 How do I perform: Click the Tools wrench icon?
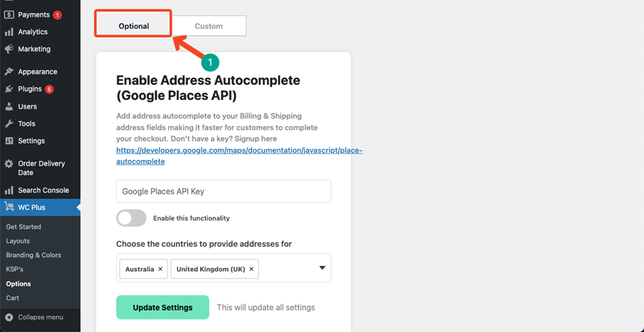(9, 124)
